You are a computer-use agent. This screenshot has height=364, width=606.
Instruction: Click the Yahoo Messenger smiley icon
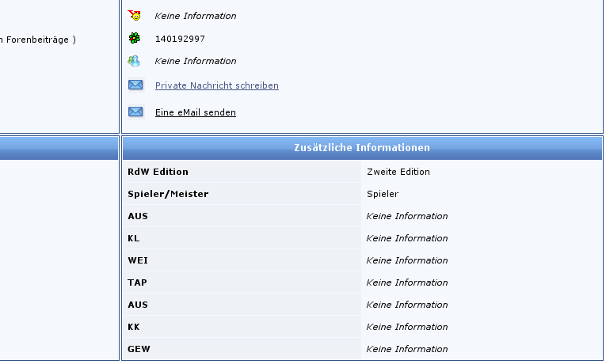tap(135, 15)
